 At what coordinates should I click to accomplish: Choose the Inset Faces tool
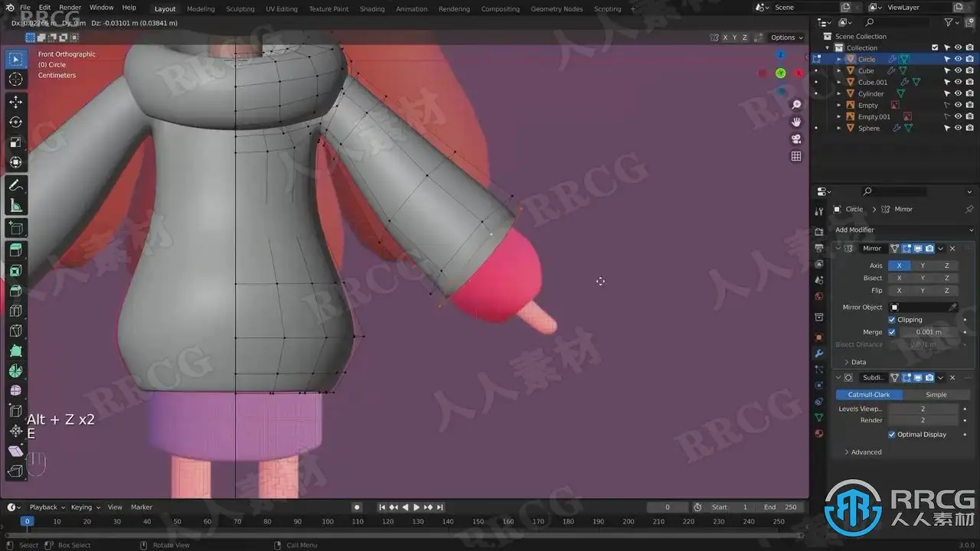(x=16, y=270)
